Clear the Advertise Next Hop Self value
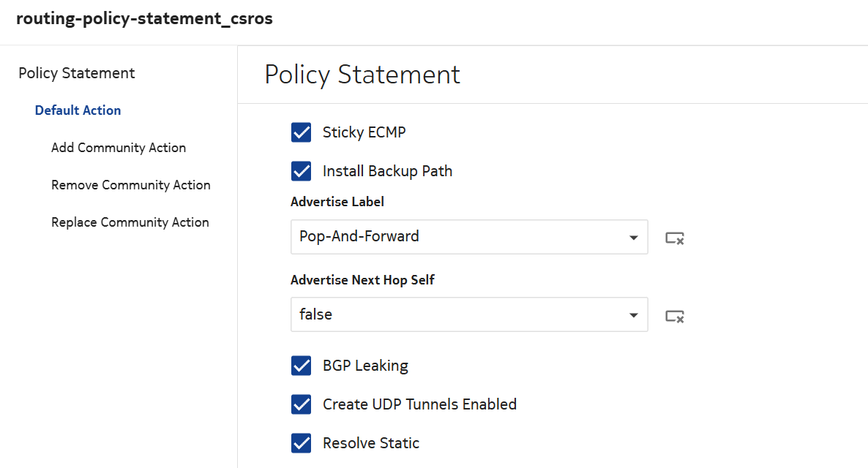Image resolution: width=868 pixels, height=468 pixels. (x=674, y=316)
